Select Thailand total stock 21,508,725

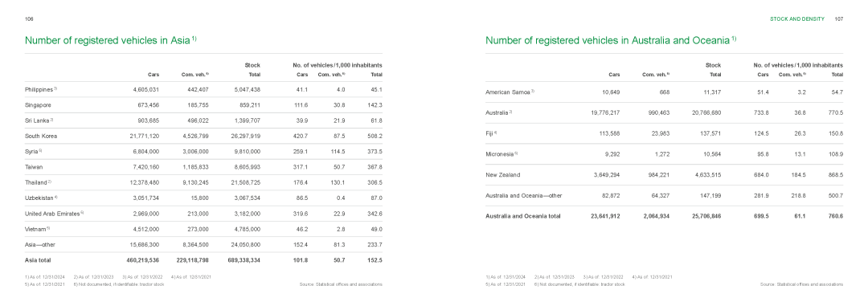(244, 182)
